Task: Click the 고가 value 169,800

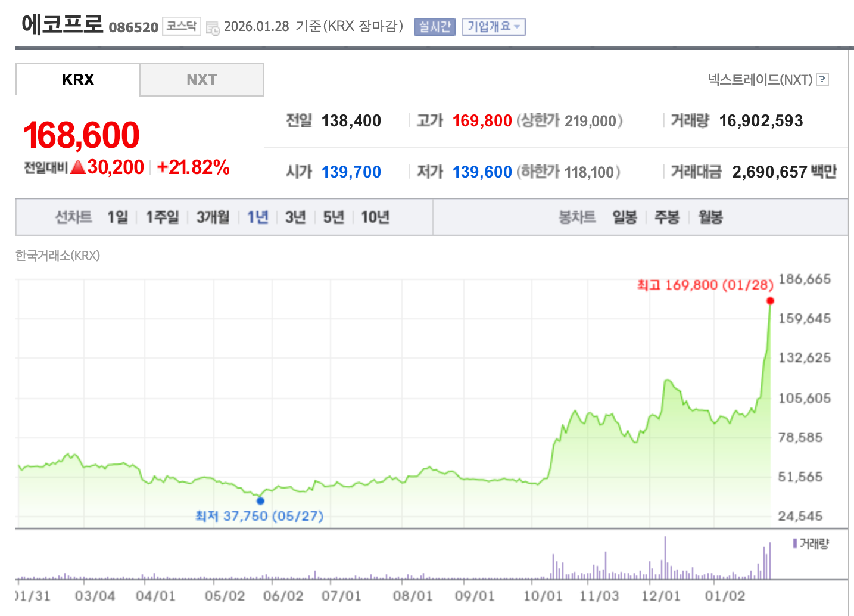Action: click(x=482, y=121)
